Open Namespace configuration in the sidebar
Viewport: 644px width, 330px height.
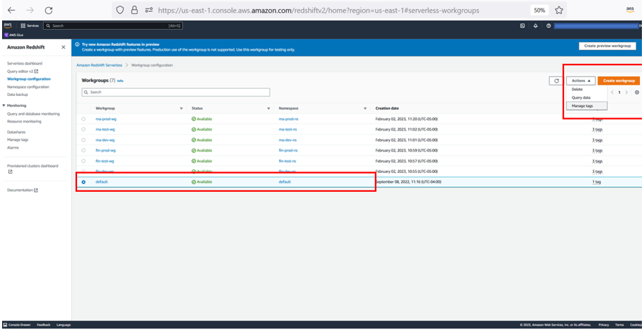pos(28,87)
